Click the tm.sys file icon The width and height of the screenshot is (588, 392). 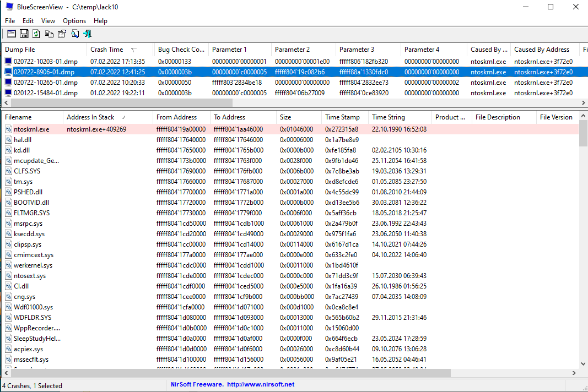click(x=9, y=182)
